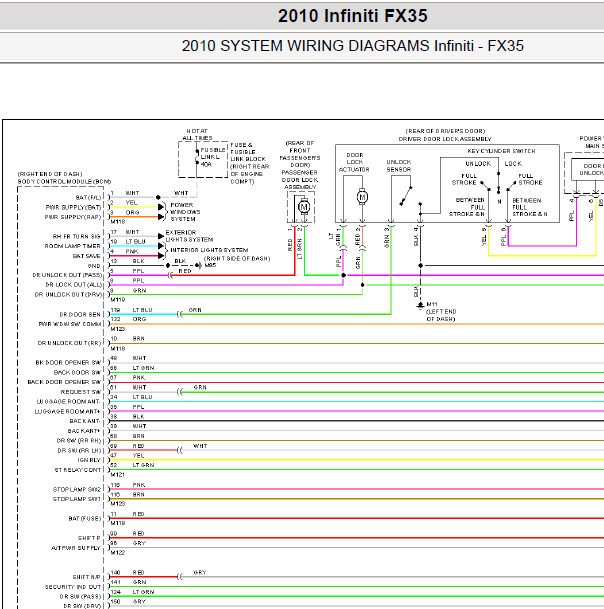604x609 pixels.
Task: Click the 'DR UNLOCK OUT(DRV)' label
Action: [68, 294]
